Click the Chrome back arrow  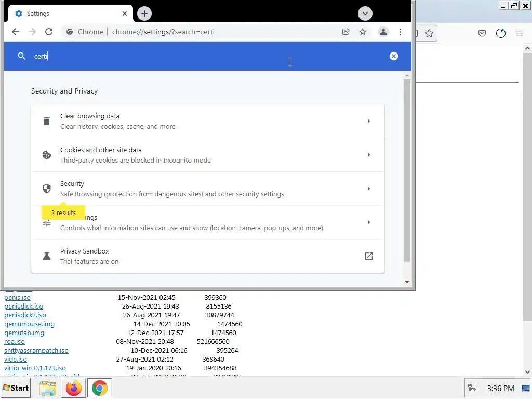[16, 32]
